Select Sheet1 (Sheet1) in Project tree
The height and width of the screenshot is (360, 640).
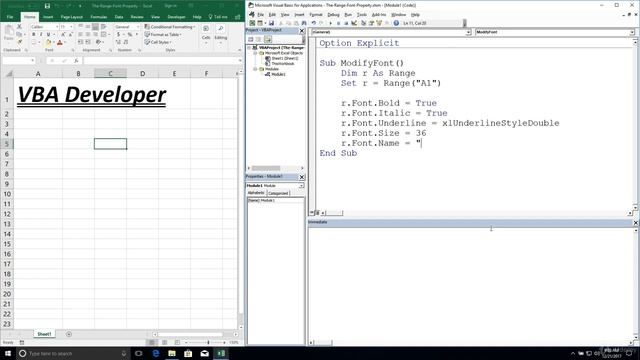click(x=284, y=58)
